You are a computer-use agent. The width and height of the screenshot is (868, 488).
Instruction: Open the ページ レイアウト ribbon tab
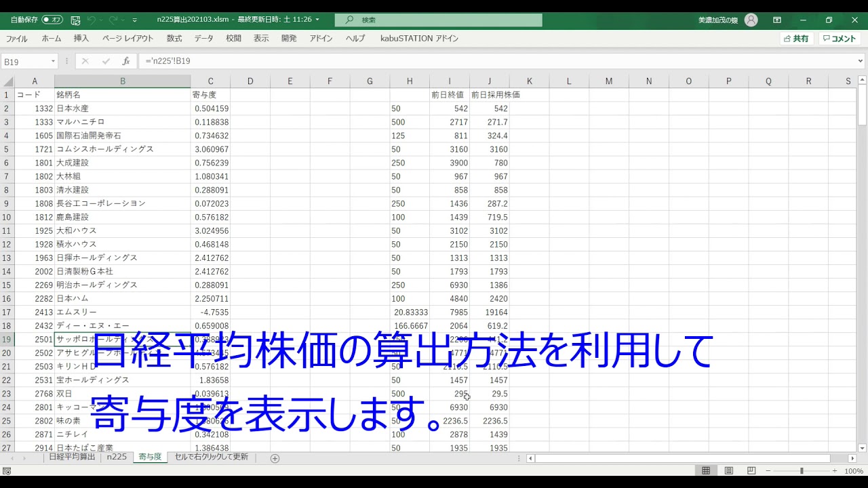[128, 39]
